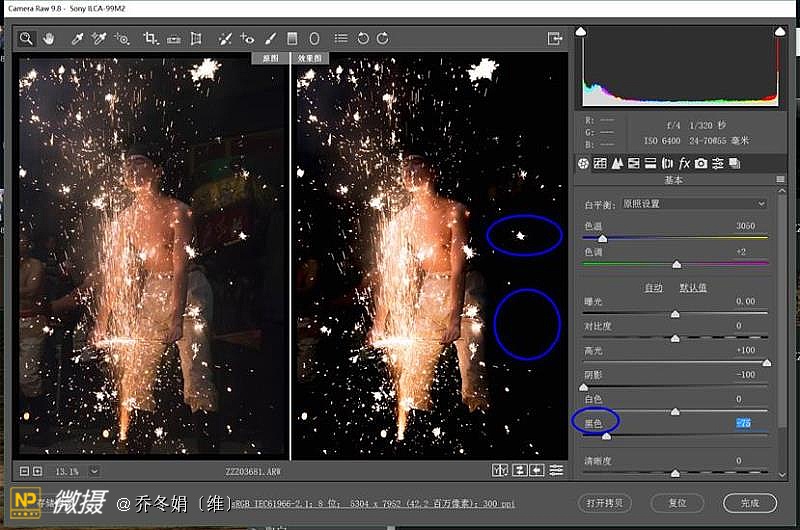Select the Hand tool

tap(48, 39)
